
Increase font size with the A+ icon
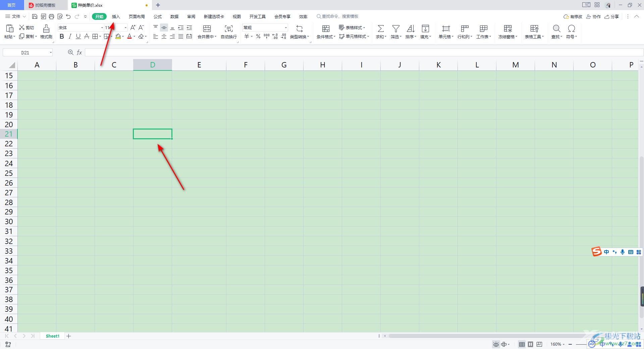133,28
